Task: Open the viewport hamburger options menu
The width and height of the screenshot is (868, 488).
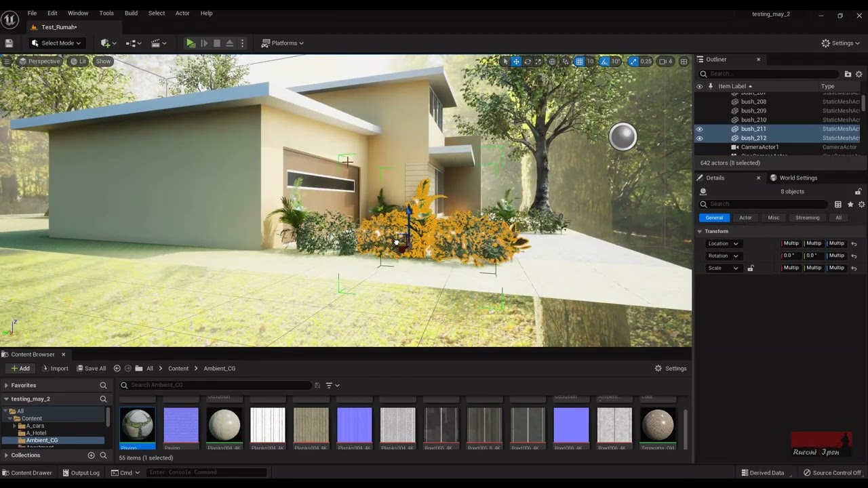Action: click(7, 61)
